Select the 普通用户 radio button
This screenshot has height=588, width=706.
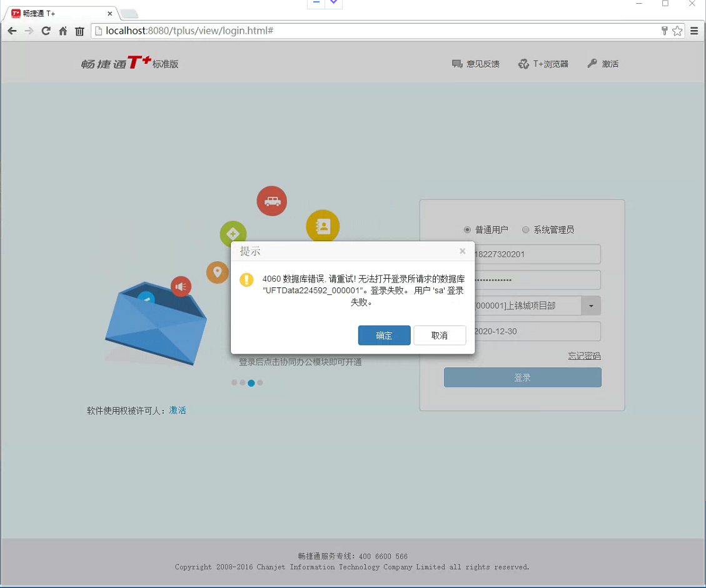click(x=467, y=229)
